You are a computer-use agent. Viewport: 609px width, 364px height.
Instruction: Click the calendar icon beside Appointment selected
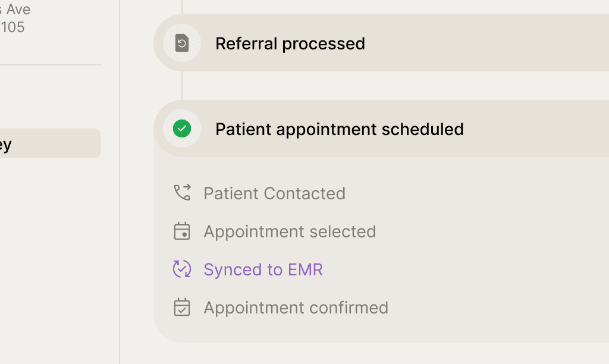[x=182, y=231]
